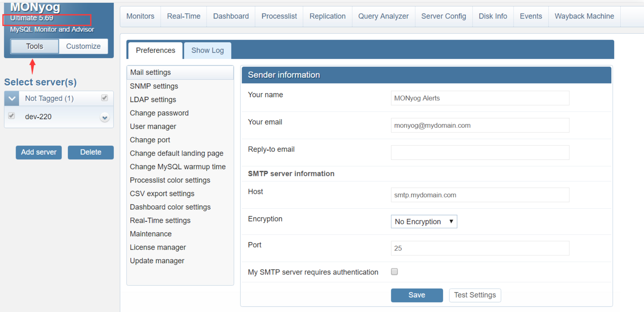
Task: Click the Port input field
Action: click(480, 248)
